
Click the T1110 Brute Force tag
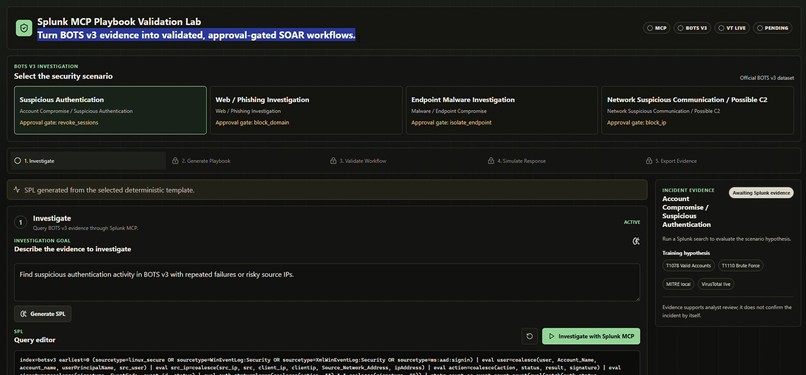click(x=741, y=266)
